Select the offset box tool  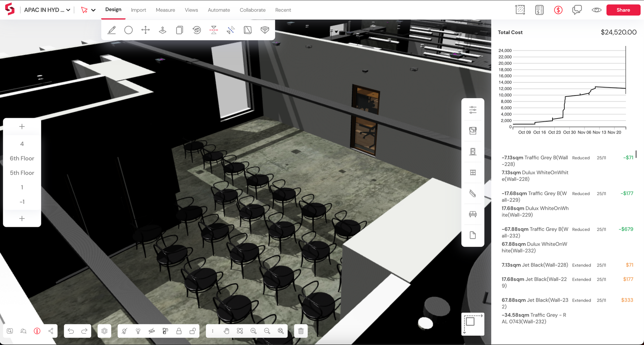point(265,30)
